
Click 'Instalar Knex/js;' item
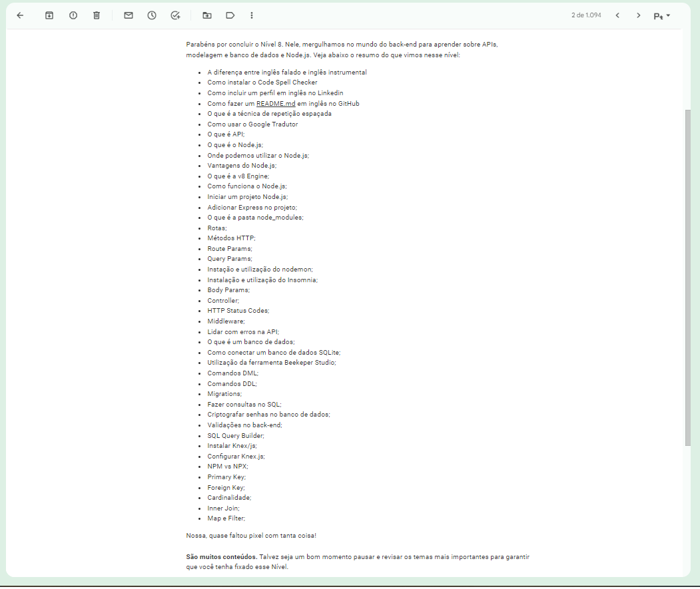[232, 446]
